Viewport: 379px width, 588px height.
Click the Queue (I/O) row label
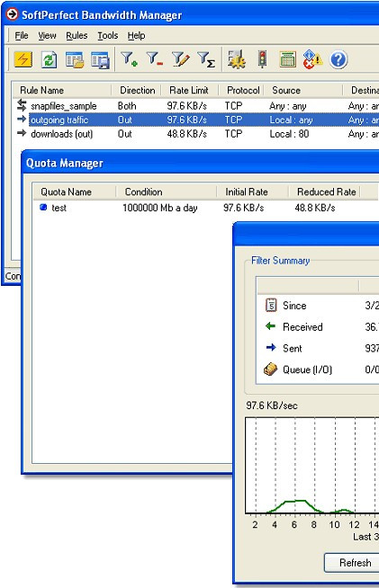(307, 370)
